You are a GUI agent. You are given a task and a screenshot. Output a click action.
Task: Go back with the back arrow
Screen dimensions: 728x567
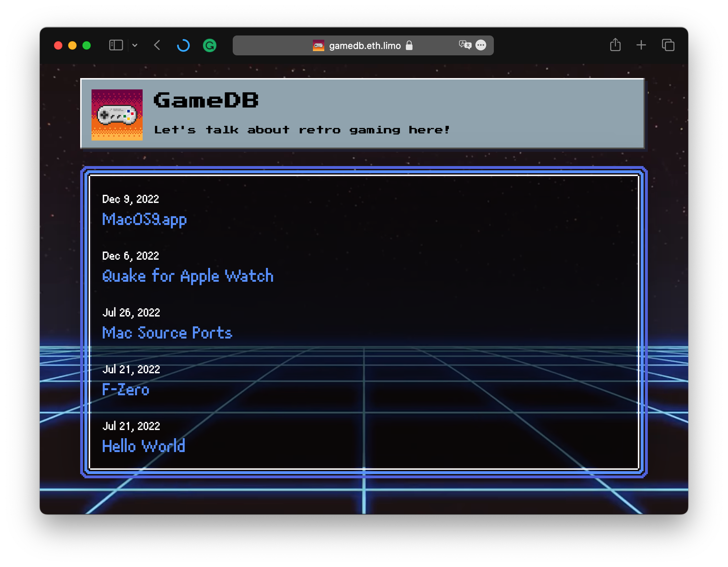point(158,45)
